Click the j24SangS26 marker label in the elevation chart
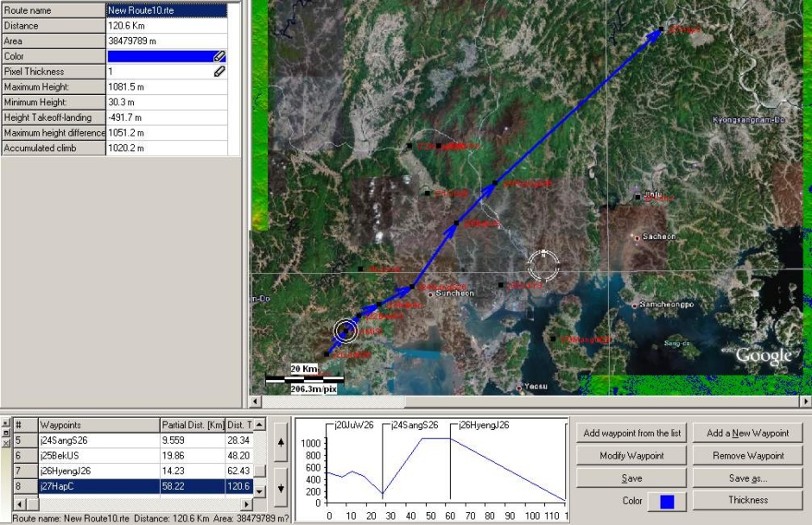This screenshot has height=525, width=812. [415, 425]
